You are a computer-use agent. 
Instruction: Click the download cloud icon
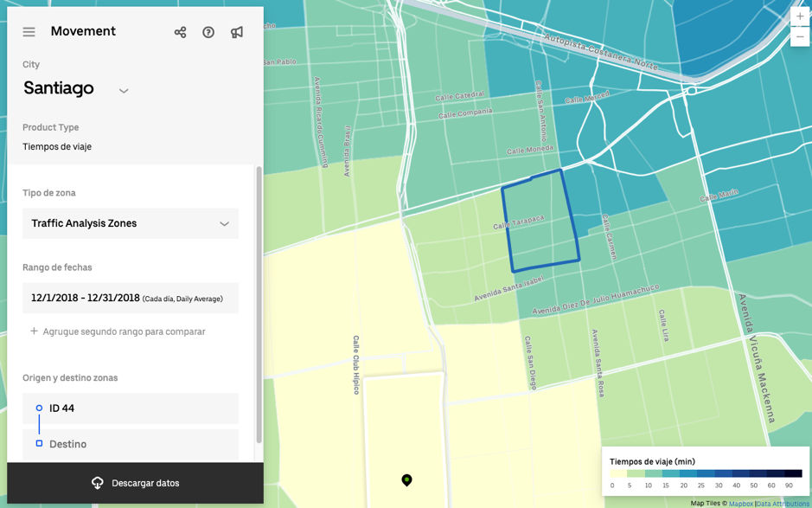[x=98, y=483]
